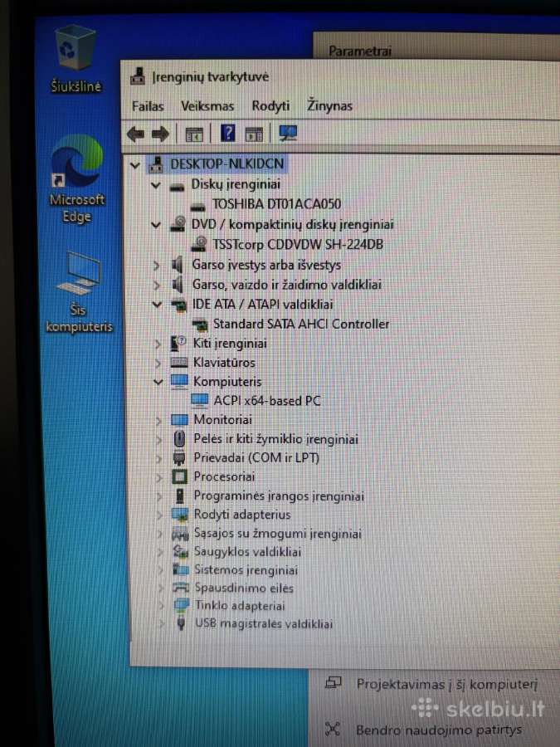This screenshot has width=560, height=747.
Task: Open the Veiksmas menu
Action: coord(207,105)
